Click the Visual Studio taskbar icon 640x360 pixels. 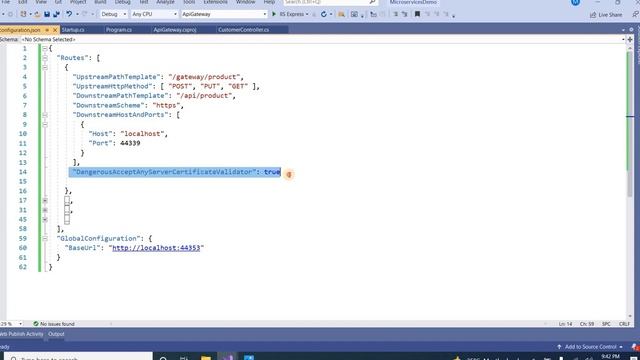click(227, 358)
